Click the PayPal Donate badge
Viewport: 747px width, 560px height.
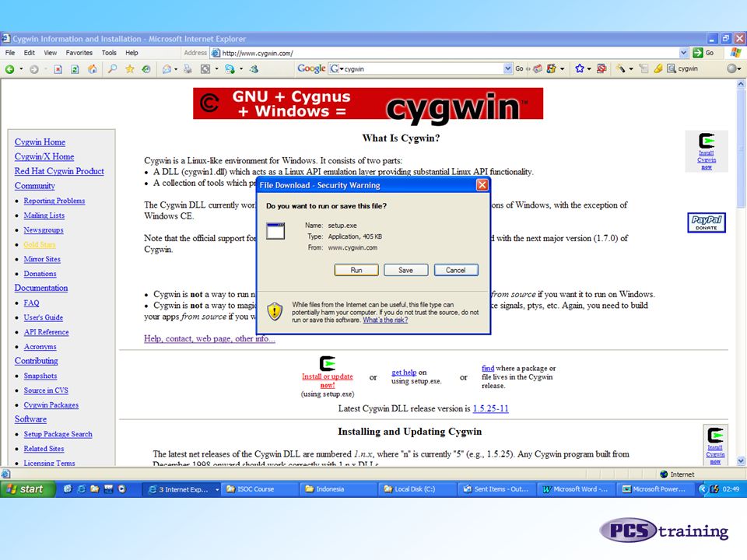tap(707, 222)
